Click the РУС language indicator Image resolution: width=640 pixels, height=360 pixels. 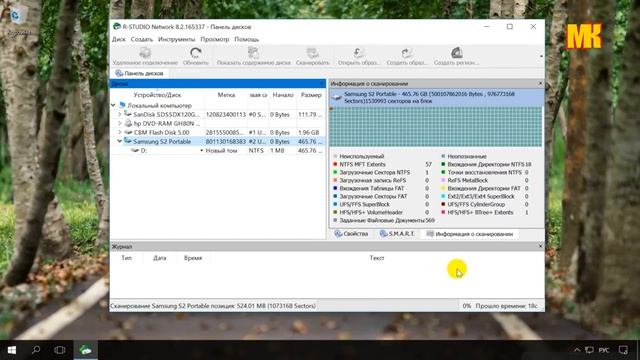pos(604,350)
